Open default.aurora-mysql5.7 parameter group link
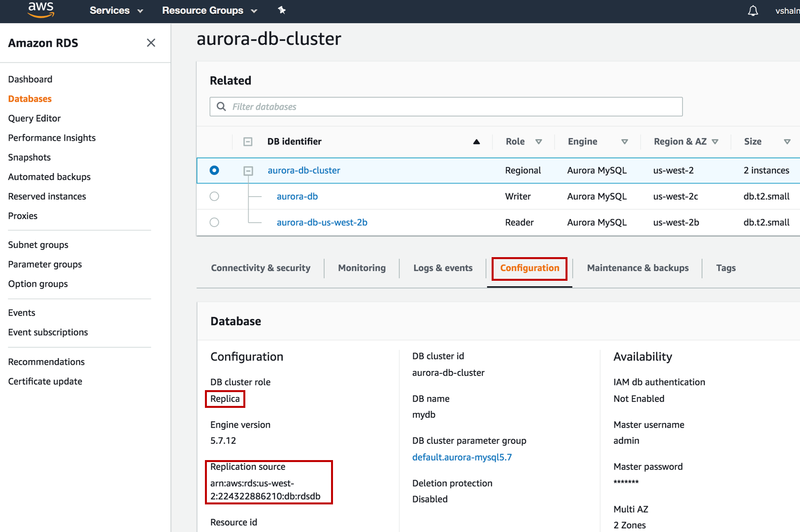This screenshot has width=800, height=532. [x=462, y=457]
